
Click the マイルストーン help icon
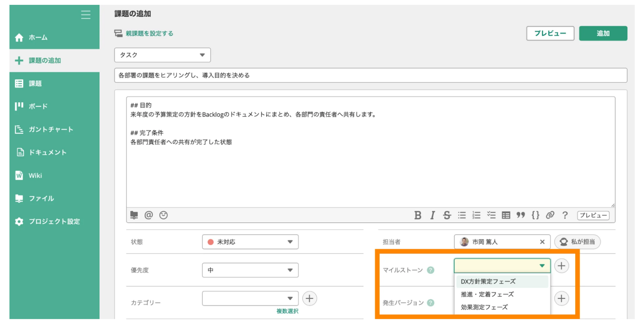[x=430, y=270]
